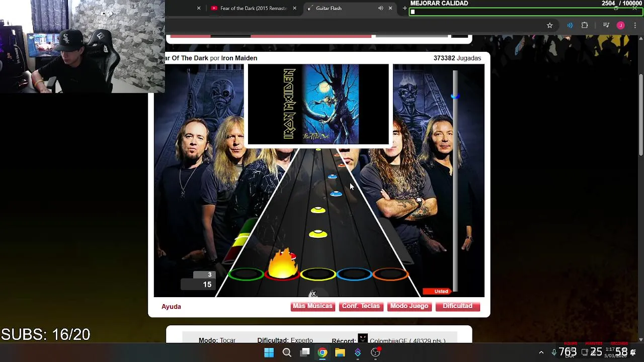This screenshot has width=644, height=362.
Task: Open the Chrome profile avatar
Action: [x=620, y=25]
